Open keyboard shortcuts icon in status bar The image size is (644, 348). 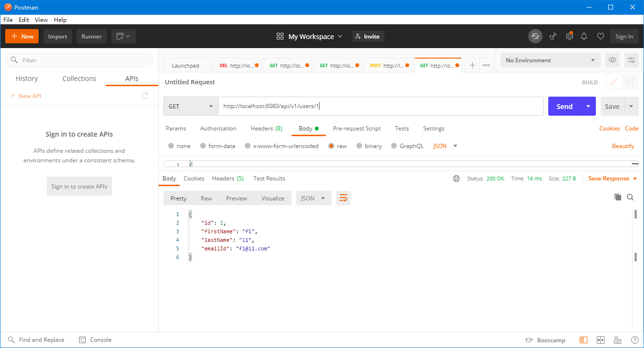618,340
